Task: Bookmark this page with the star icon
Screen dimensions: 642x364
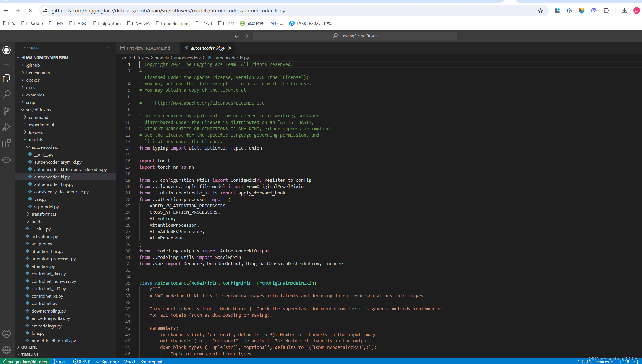Action: [x=540, y=11]
